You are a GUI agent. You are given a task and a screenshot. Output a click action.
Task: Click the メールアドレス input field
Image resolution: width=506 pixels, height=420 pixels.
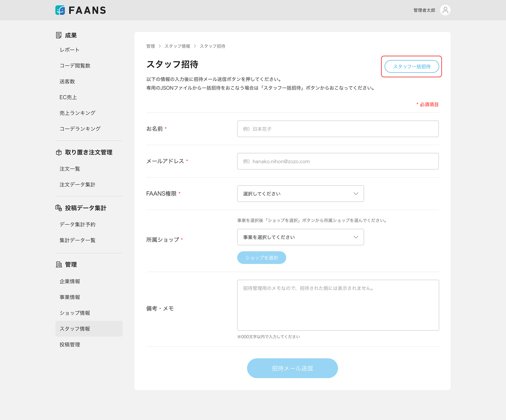338,161
